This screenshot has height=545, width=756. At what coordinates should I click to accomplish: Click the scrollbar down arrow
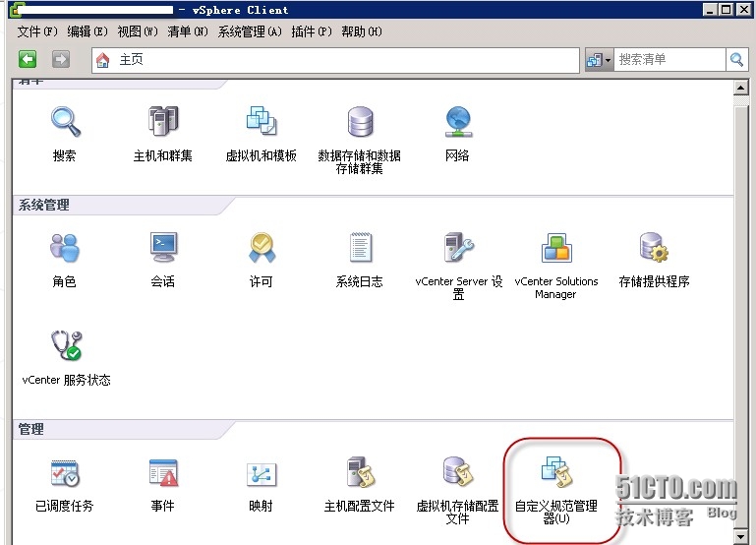tap(740, 537)
